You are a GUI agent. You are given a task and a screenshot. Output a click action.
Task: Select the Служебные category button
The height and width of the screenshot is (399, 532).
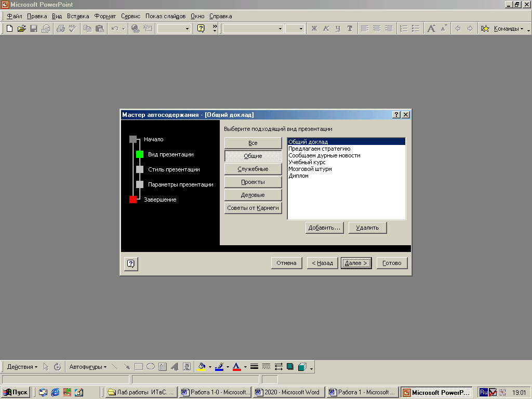253,169
